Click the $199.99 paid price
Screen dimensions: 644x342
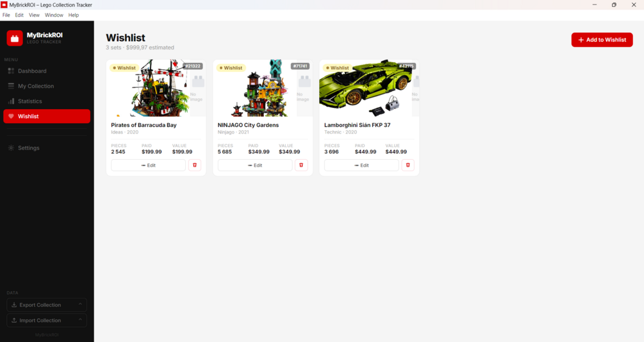152,151
